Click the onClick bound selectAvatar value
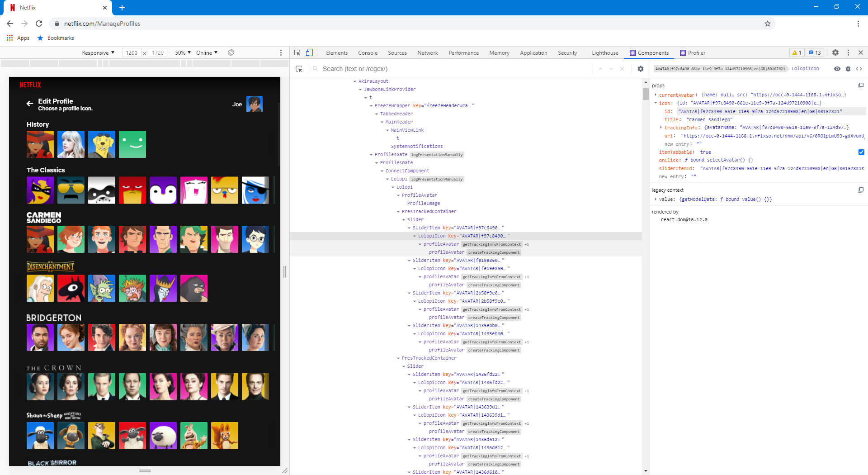The image size is (868, 475). [719, 160]
